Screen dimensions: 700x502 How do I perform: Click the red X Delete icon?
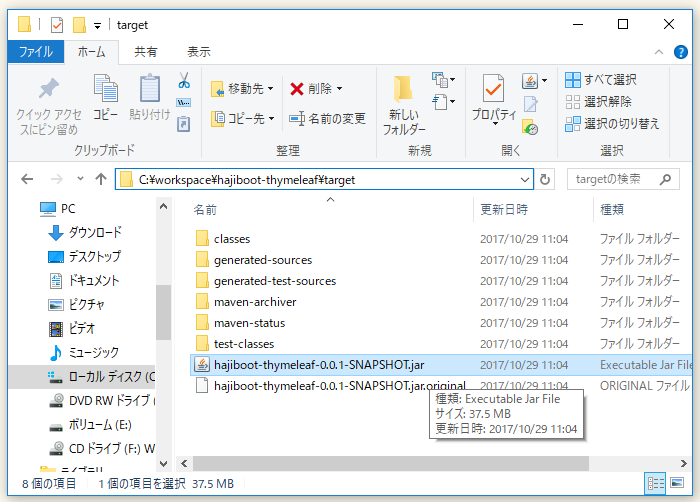tap(296, 89)
